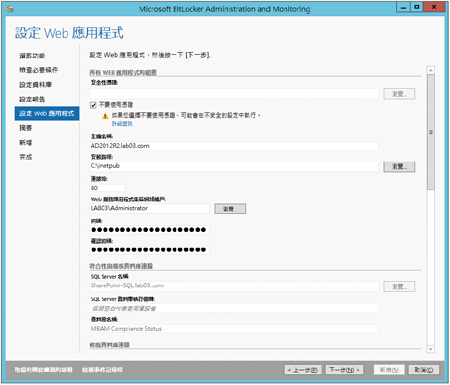Image resolution: width=450 pixels, height=385 pixels.
Task: Click the host name field AD2012R2.lab03.com
Action: [x=234, y=146]
